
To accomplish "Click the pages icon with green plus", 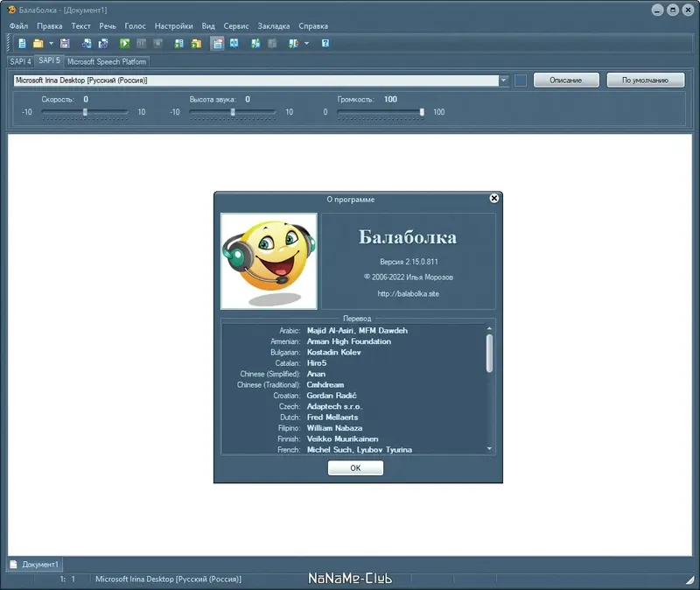I will [x=255, y=43].
